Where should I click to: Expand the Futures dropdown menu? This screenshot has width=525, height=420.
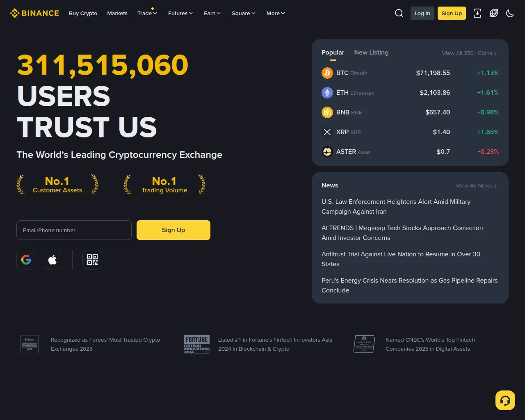pyautogui.click(x=180, y=13)
